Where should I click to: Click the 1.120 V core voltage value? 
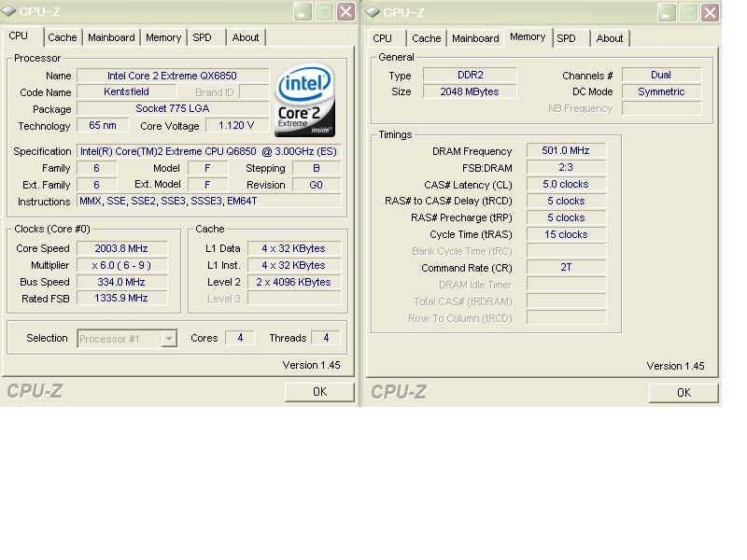(237, 125)
